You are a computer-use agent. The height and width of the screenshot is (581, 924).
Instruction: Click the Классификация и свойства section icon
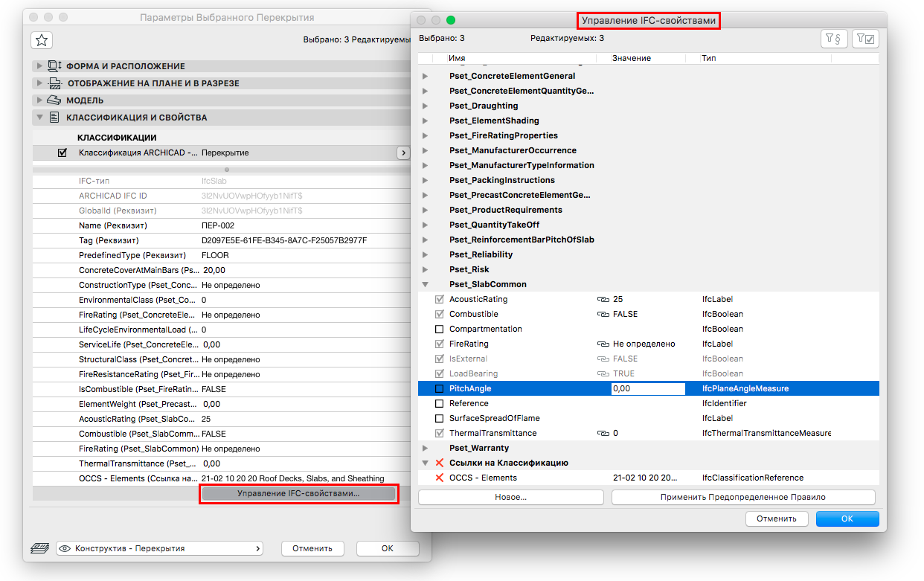click(x=54, y=118)
